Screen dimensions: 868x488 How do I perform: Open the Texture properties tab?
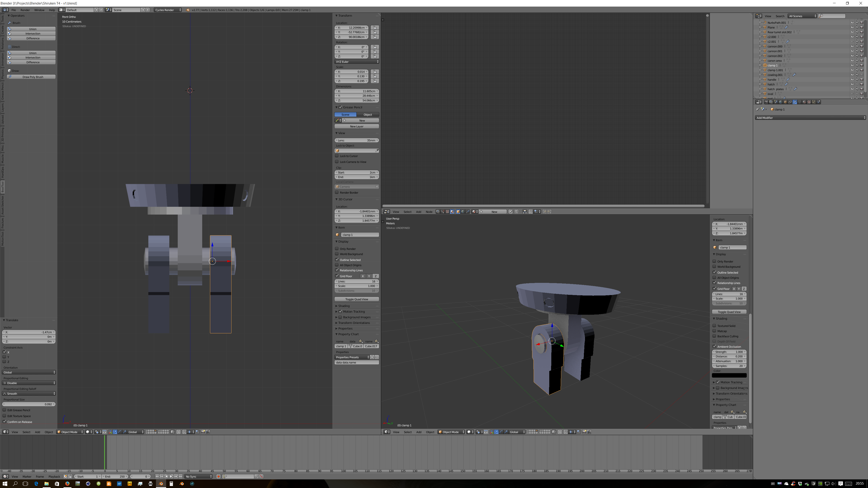pos(809,102)
